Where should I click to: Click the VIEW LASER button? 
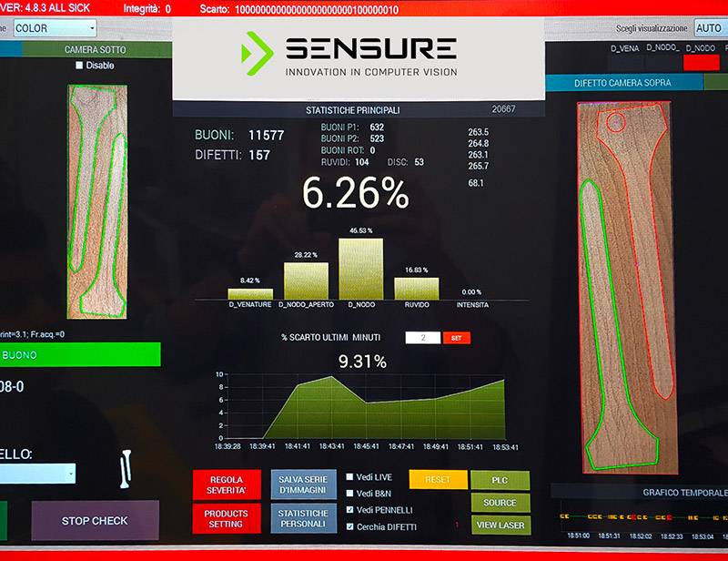[x=500, y=525]
